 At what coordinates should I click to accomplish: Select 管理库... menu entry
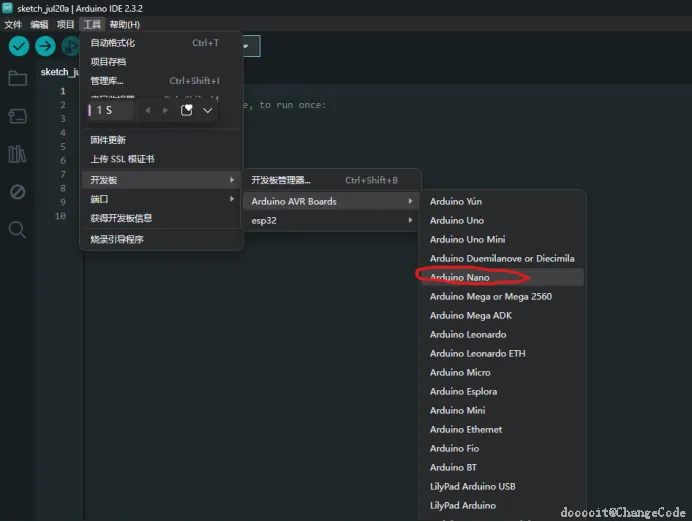point(162,81)
